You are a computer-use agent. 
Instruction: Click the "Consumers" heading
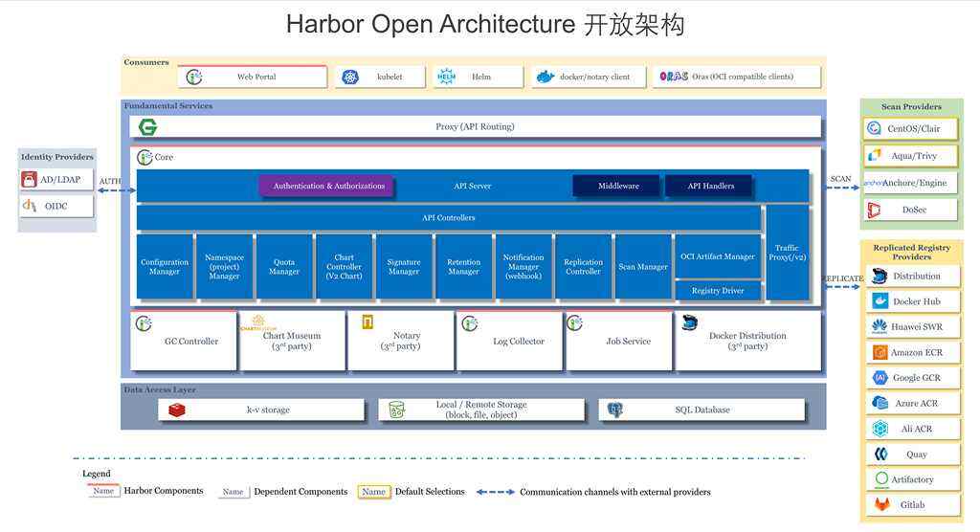[x=146, y=62]
